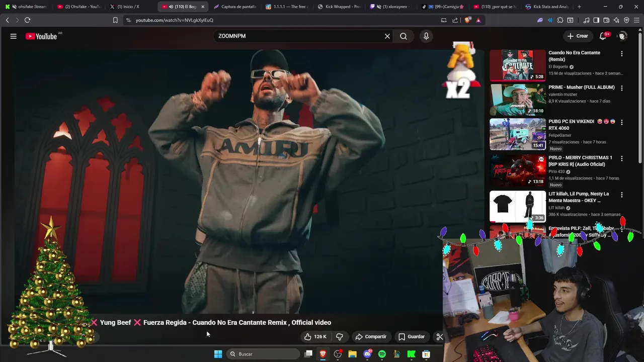Image resolution: width=644 pixels, height=362 pixels.
Task: Open Brave Rewards triangle icon
Action: pos(478,20)
